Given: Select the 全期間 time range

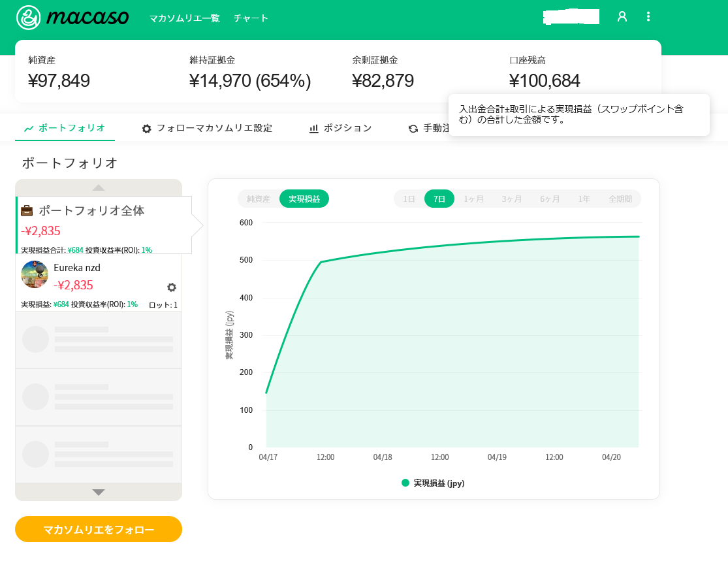Looking at the screenshot, I should 620,199.
